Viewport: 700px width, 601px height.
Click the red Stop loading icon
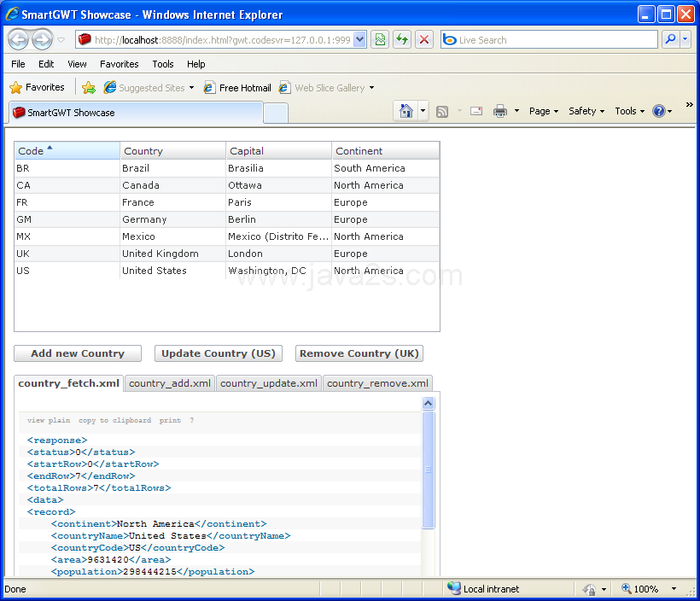point(424,40)
